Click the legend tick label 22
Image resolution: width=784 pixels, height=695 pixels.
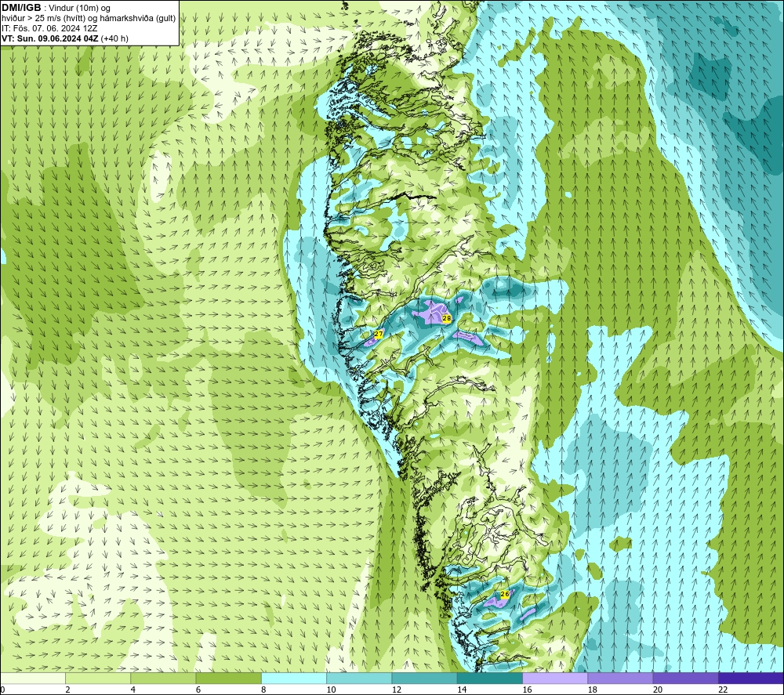pyautogui.click(x=723, y=690)
